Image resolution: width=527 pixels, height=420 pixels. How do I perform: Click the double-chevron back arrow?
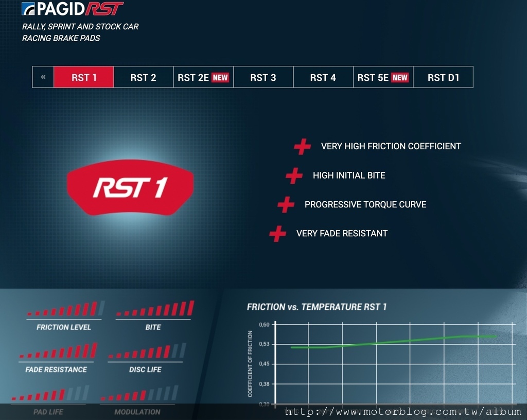[43, 77]
